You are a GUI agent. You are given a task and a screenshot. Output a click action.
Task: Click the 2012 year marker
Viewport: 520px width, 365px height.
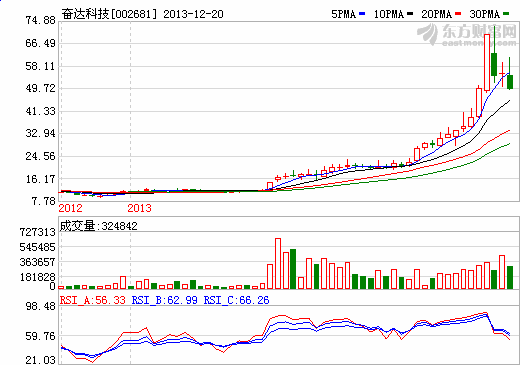click(x=70, y=208)
